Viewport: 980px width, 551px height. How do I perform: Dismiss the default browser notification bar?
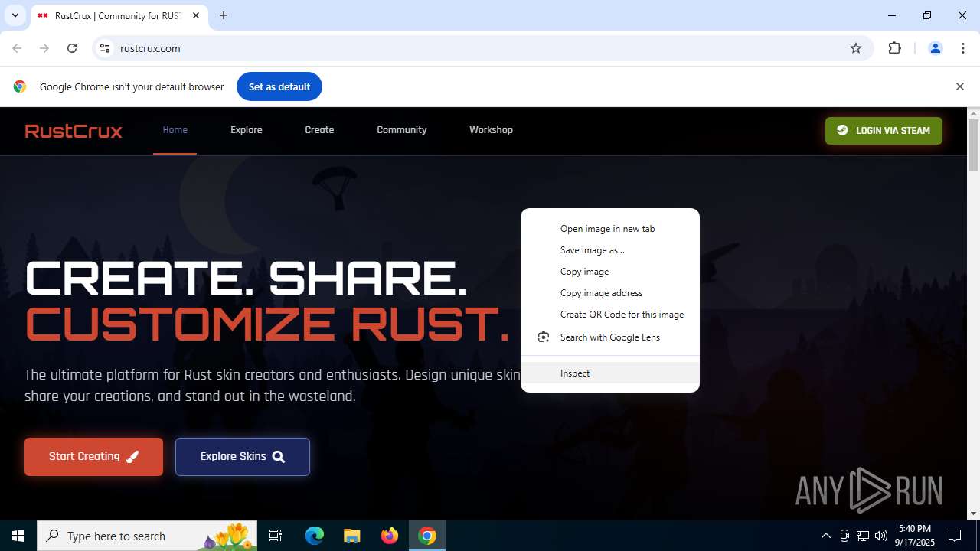point(960,86)
